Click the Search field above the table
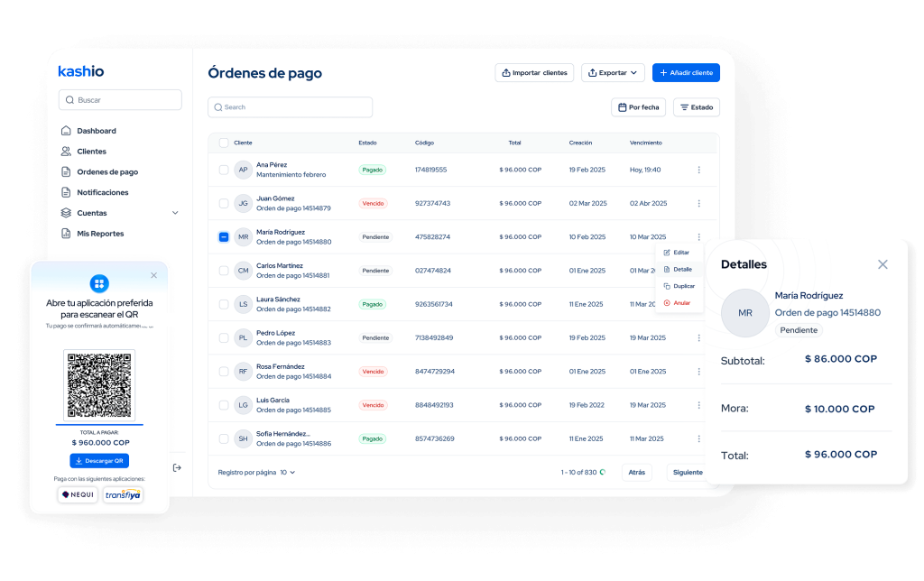Image resolution: width=924 pixels, height=581 pixels. [x=290, y=107]
